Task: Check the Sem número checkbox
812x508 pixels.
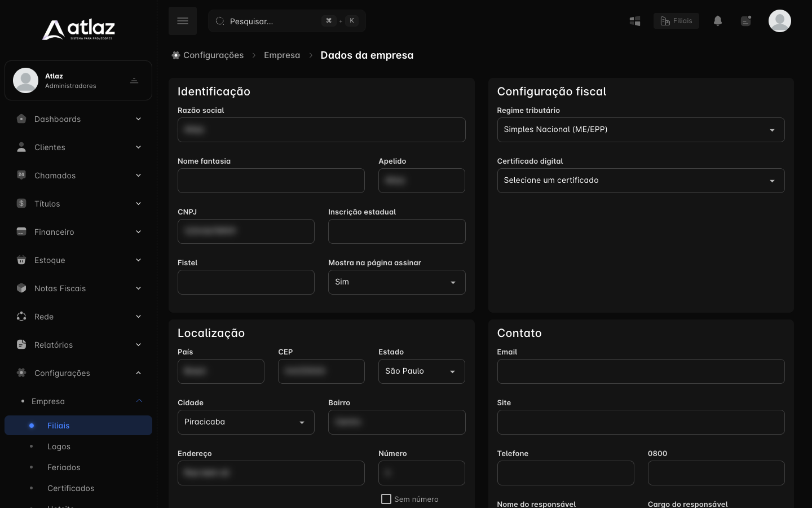Action: (x=386, y=499)
